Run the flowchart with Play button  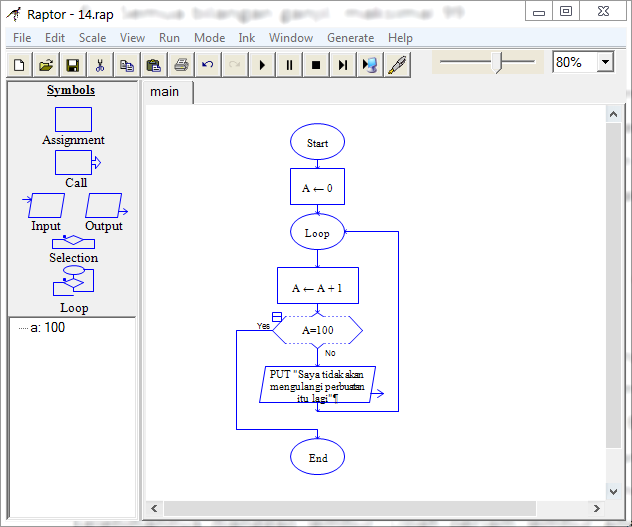point(262,65)
